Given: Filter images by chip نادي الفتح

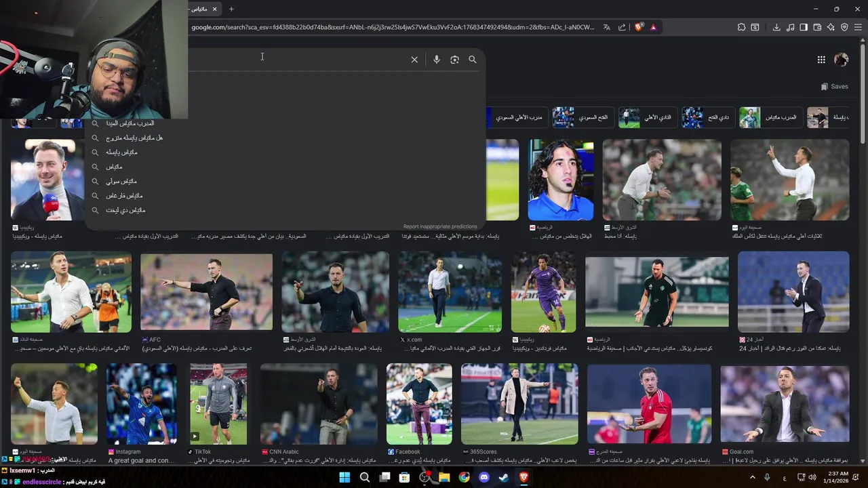Looking at the screenshot, I should click(x=707, y=117).
